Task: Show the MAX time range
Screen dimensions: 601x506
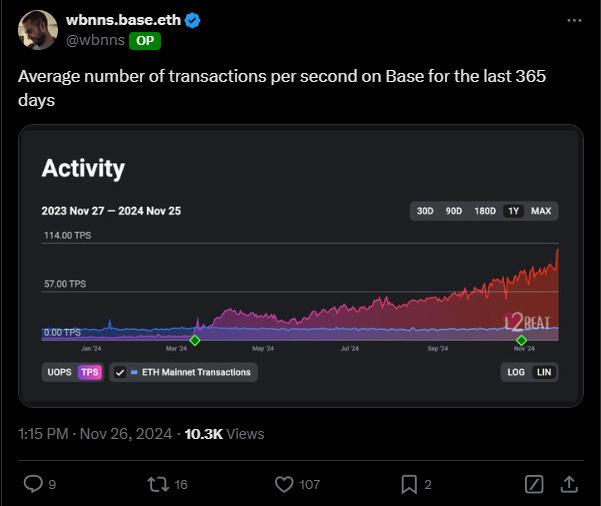Action: 541,211
